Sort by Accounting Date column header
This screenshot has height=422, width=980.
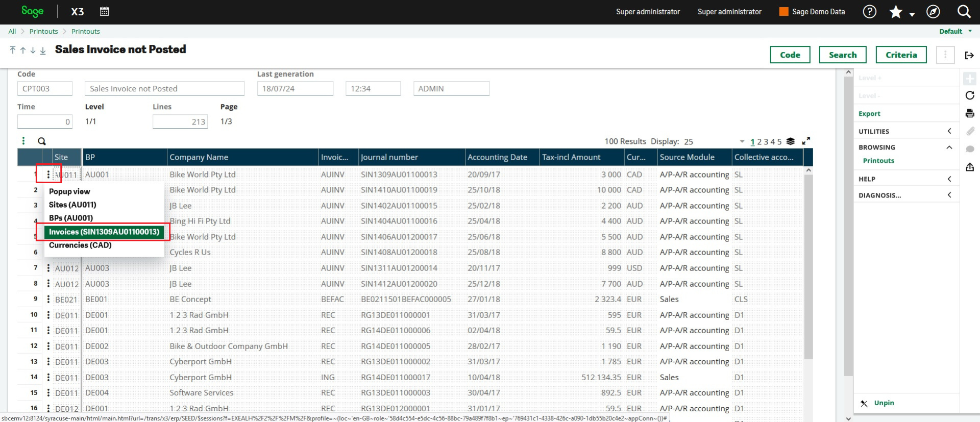502,157
